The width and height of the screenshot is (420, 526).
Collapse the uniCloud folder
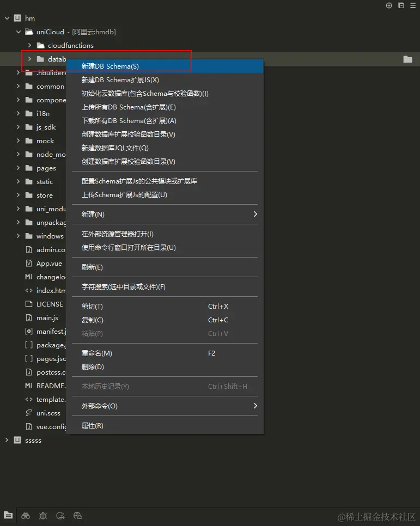tap(19, 32)
